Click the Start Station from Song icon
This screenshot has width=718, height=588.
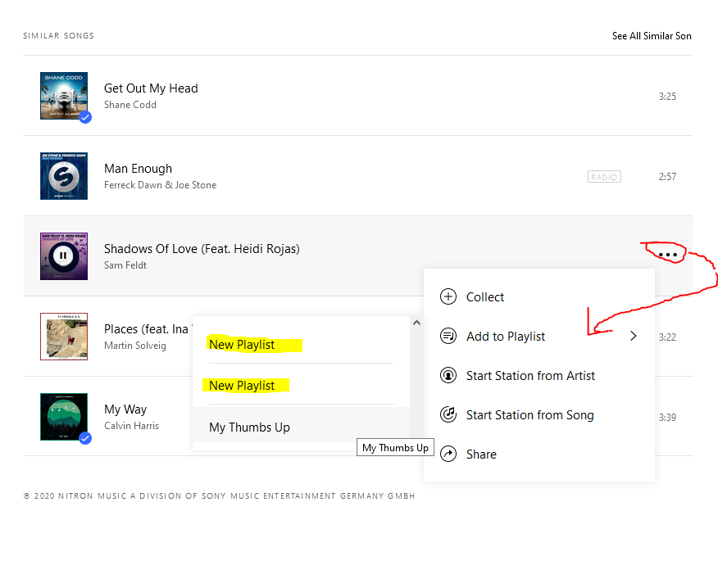(x=448, y=415)
